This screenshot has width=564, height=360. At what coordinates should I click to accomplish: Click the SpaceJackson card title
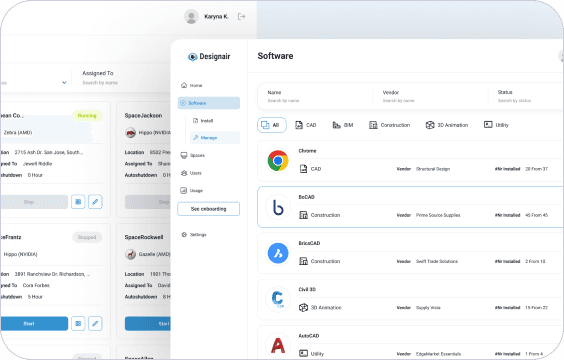[x=143, y=115]
